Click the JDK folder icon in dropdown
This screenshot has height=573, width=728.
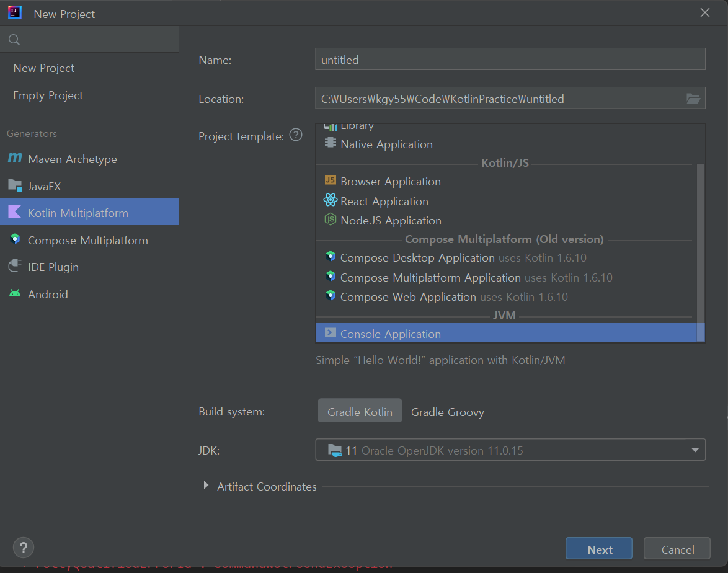click(x=335, y=450)
